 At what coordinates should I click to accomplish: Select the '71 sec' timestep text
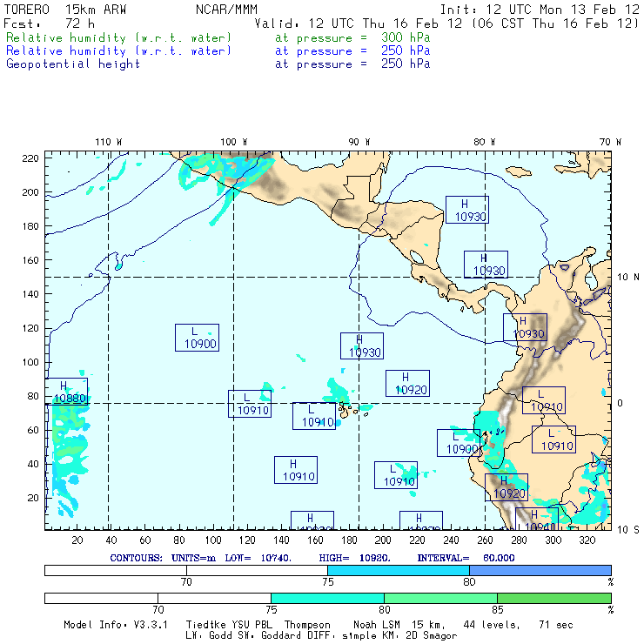(x=556, y=625)
